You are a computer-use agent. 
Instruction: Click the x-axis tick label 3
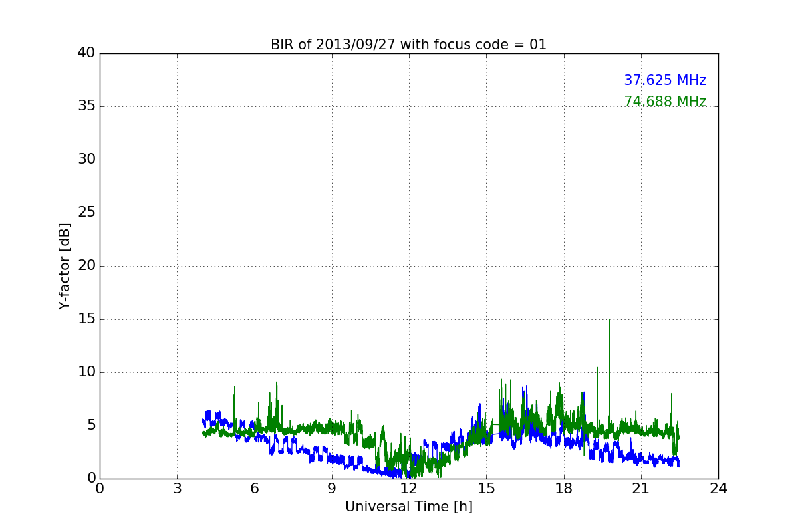coord(177,489)
